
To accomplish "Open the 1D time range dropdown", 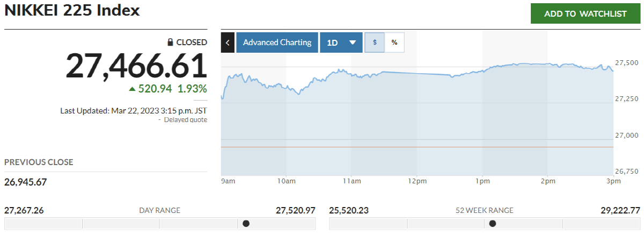I will pos(341,42).
